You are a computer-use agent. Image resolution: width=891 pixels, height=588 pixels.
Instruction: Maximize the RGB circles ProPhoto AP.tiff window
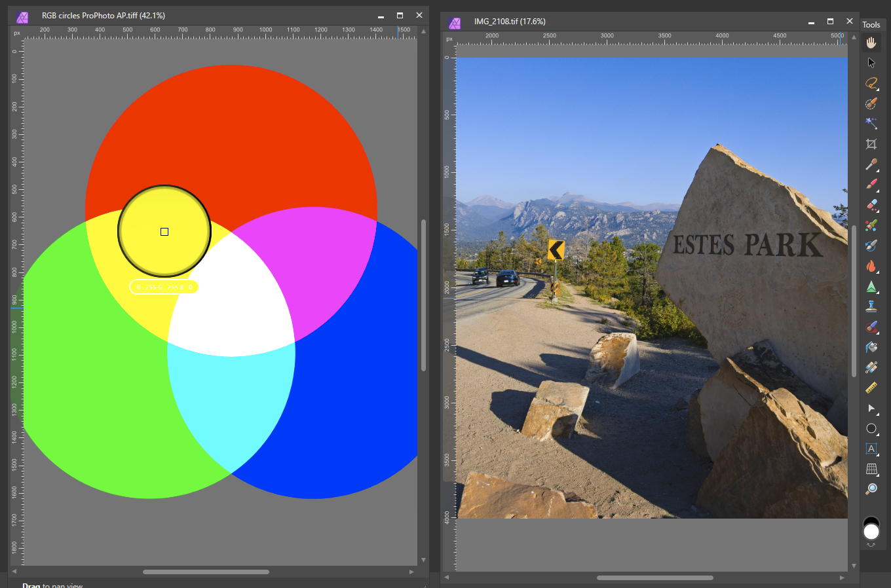[x=400, y=16]
